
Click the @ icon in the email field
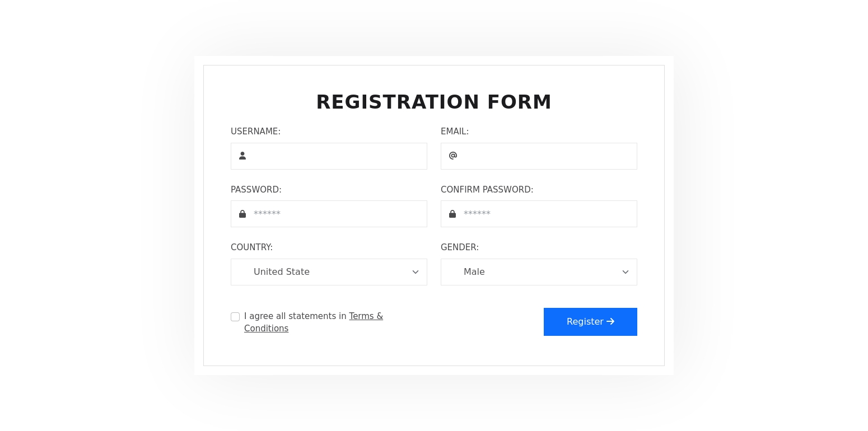pyautogui.click(x=452, y=156)
